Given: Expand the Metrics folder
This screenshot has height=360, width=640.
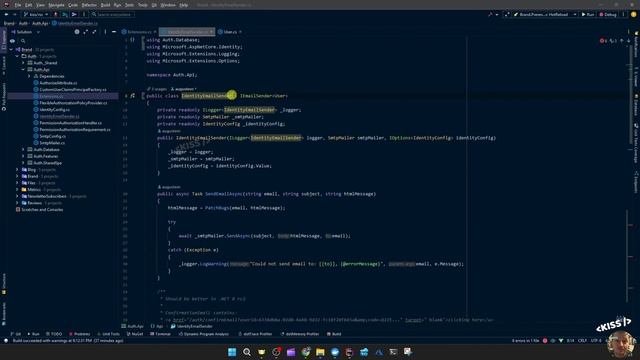Looking at the screenshot, I should tap(17, 189).
